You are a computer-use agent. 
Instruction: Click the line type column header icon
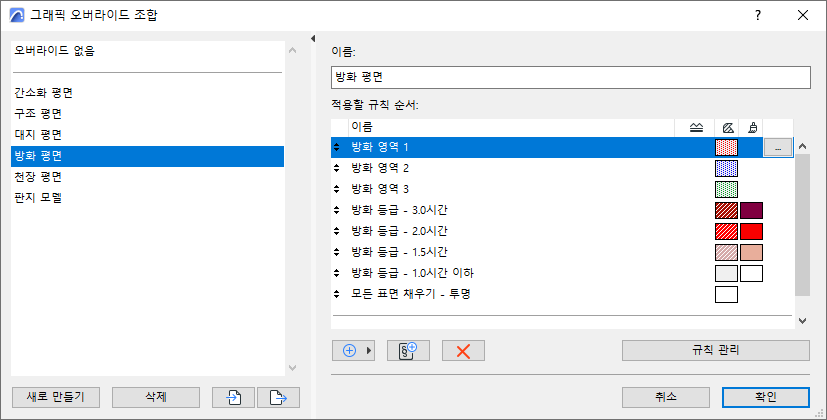[x=696, y=127]
